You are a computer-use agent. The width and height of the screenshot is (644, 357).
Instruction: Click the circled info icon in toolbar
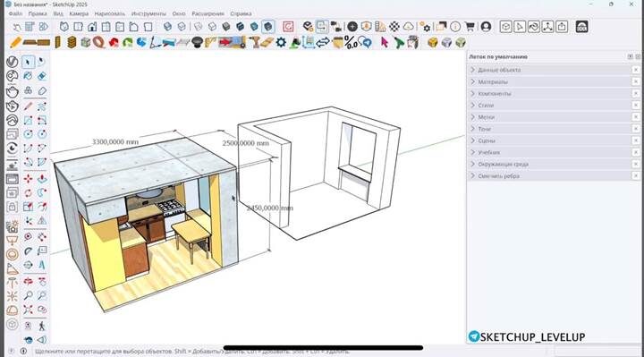pos(455,27)
